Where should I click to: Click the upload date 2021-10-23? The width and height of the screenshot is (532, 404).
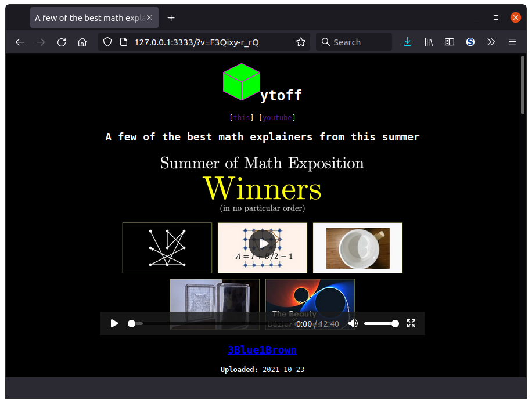tap(283, 369)
